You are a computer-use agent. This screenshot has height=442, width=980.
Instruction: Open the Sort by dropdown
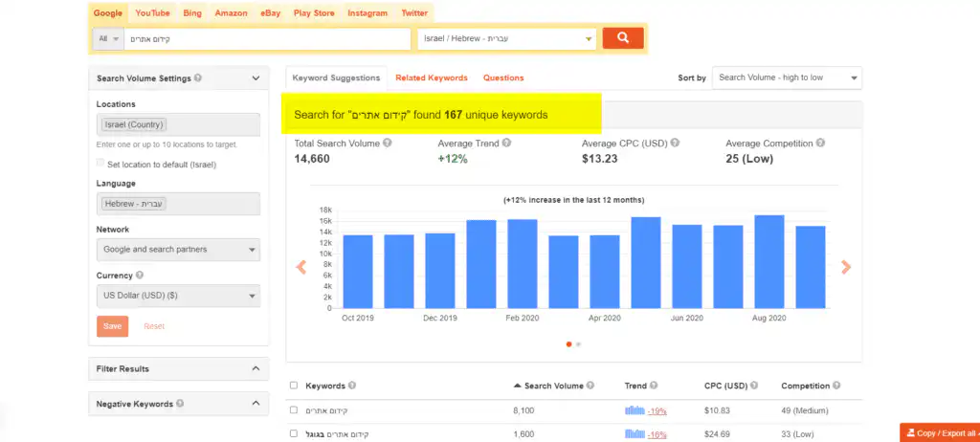pyautogui.click(x=787, y=77)
